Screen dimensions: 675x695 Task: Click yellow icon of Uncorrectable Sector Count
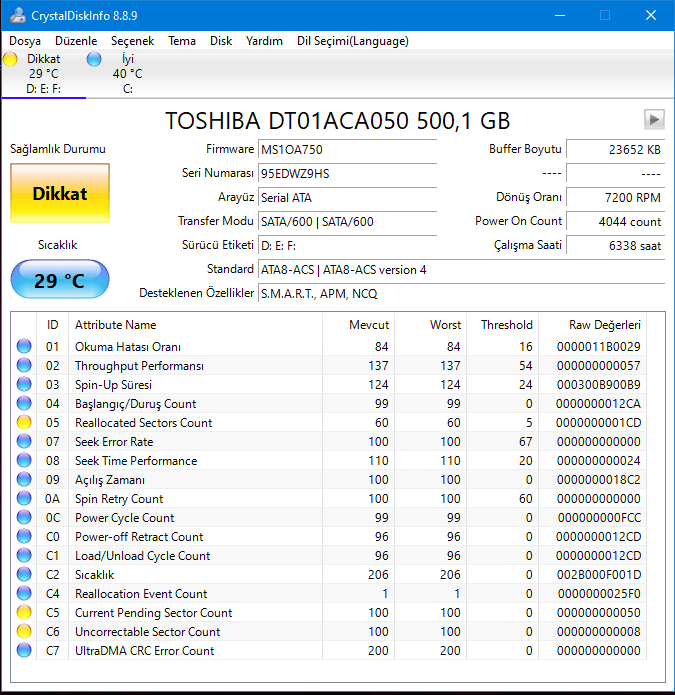pos(24,632)
